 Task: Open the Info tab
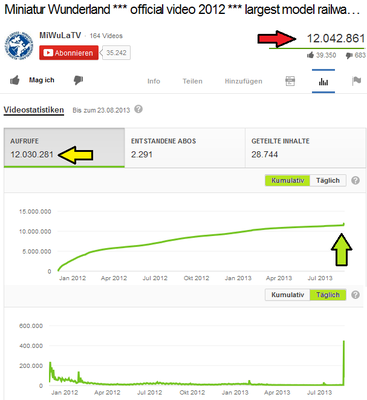[154, 81]
